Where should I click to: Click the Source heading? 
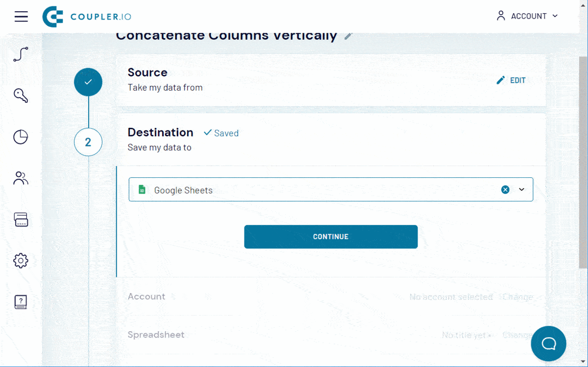(x=147, y=73)
